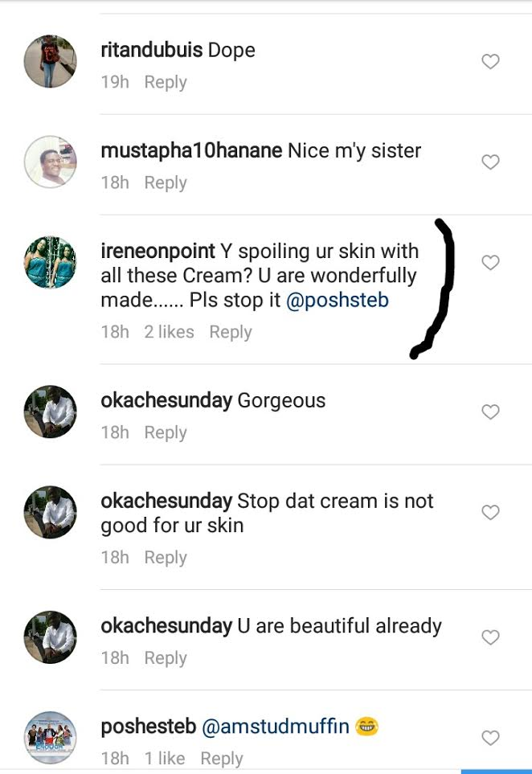532x774 pixels.
Task: Open ritandubuis profile picture
Action: (x=50, y=61)
